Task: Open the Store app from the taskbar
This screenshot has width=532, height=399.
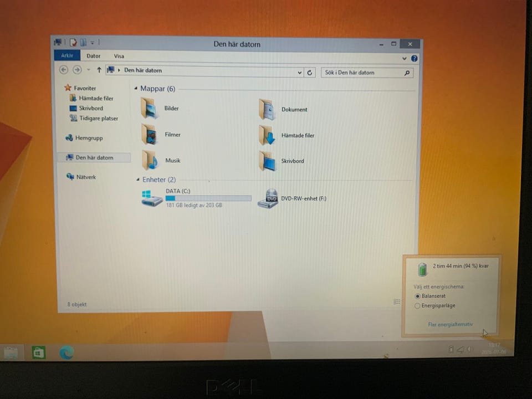Action: (x=39, y=352)
